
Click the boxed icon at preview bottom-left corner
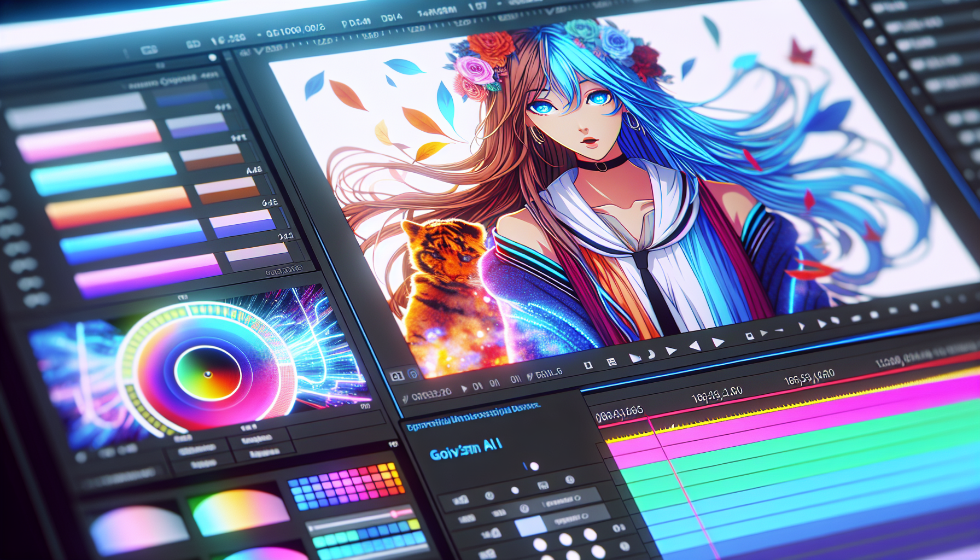397,376
